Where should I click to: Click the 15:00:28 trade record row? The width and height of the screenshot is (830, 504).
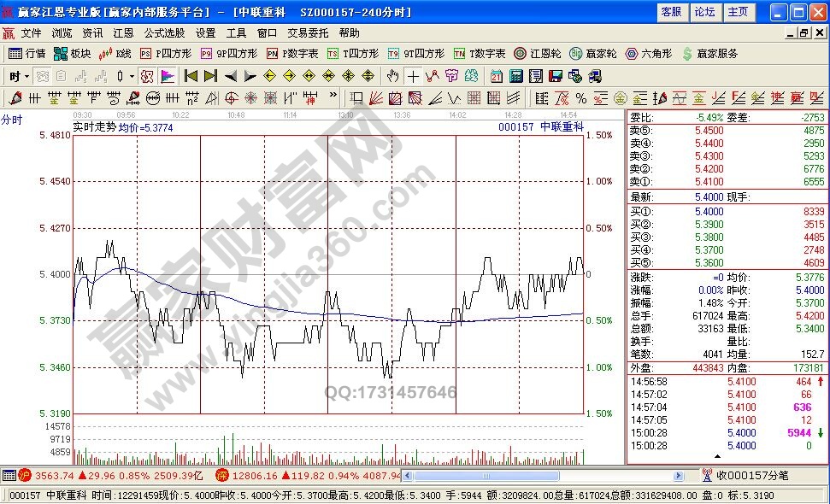[684, 432]
